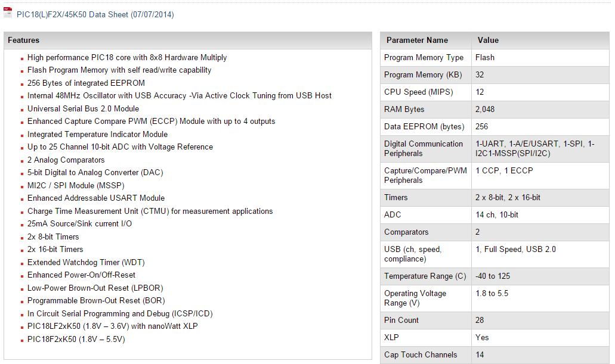Click the PIC18LF2xK50 nanoWatt XLP feature line
Screen dimensions: 615x364
click(x=113, y=326)
